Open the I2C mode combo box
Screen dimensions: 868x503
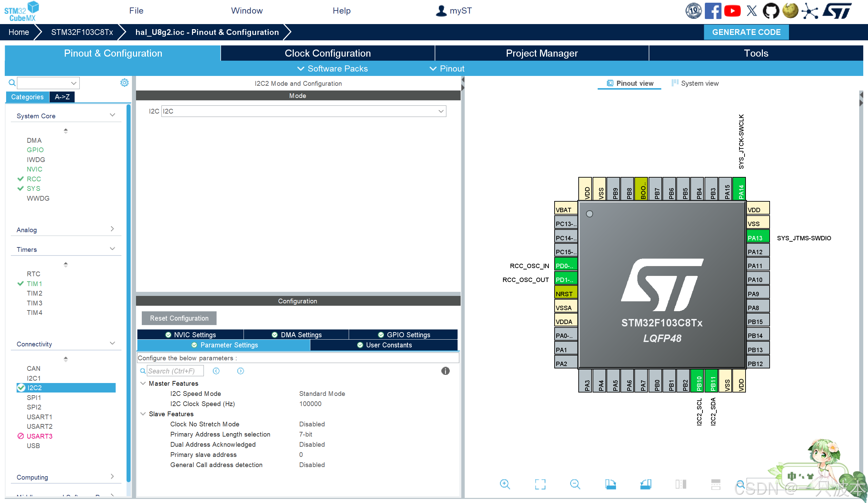304,111
